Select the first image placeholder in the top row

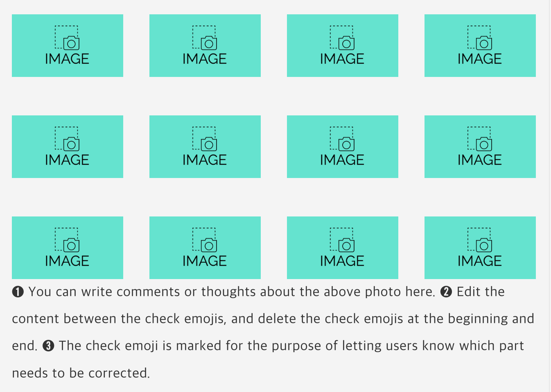click(68, 45)
